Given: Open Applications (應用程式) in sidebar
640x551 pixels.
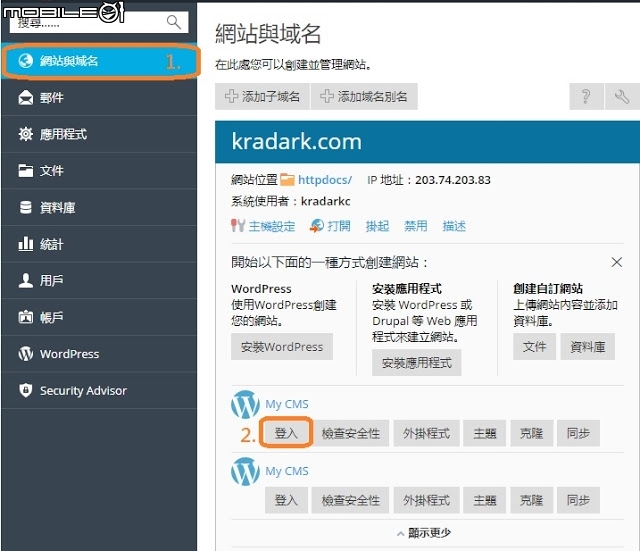Looking at the screenshot, I should click(99, 134).
